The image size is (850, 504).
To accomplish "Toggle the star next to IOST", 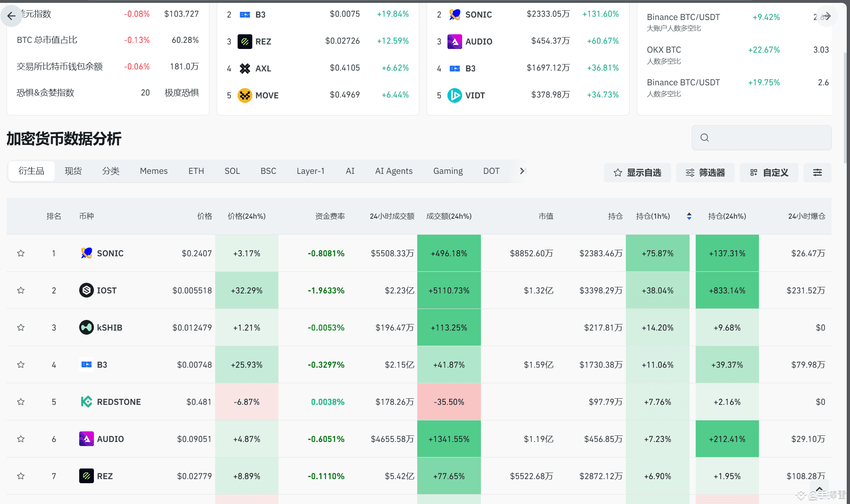I will coord(21,290).
